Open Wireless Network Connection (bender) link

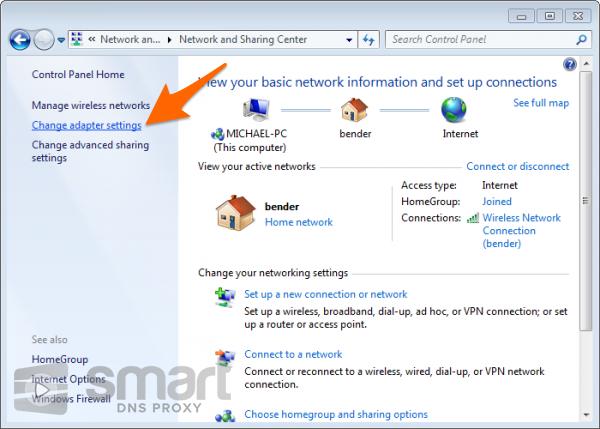(x=521, y=230)
